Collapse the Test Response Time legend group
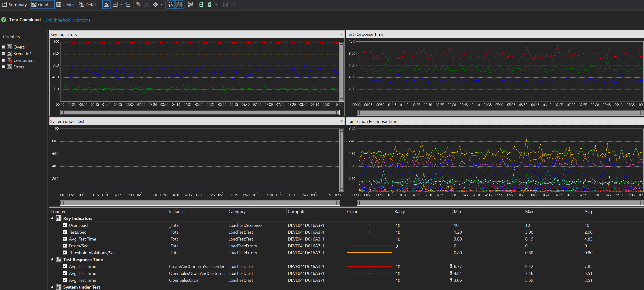644x290 pixels. pos(52,259)
